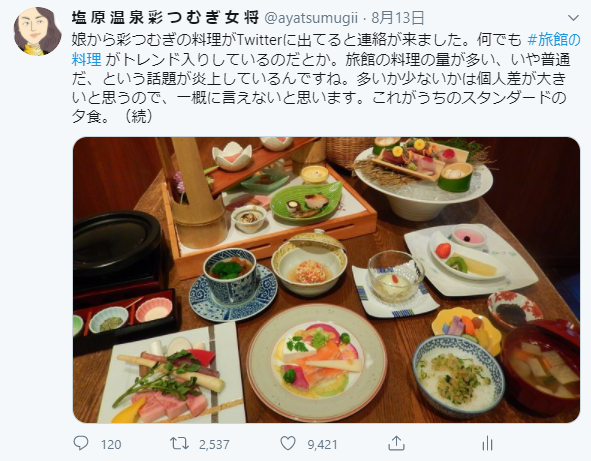The image size is (591, 461).
Task: Click the red soup bowl in photo
Action: (541, 368)
